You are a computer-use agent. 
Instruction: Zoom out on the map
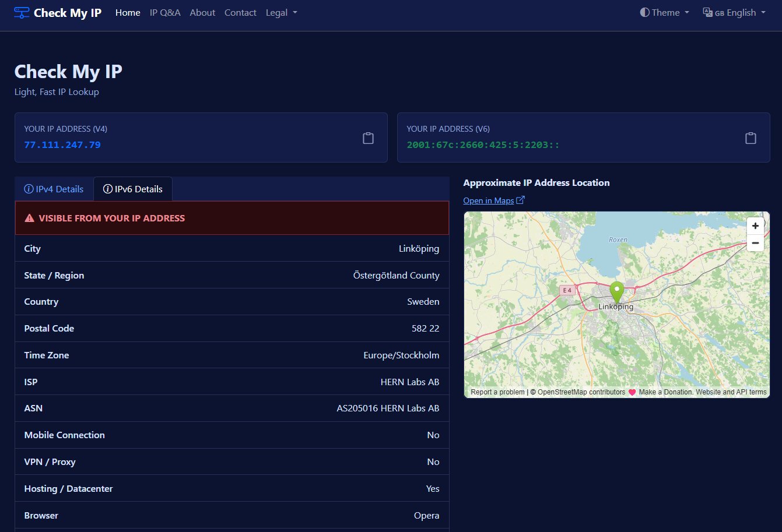pos(755,243)
